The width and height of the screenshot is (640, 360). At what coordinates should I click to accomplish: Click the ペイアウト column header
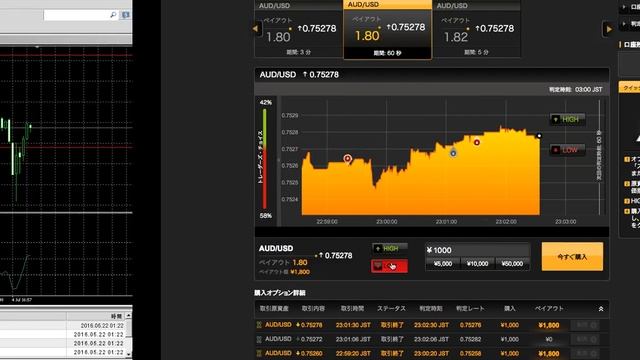(549, 309)
